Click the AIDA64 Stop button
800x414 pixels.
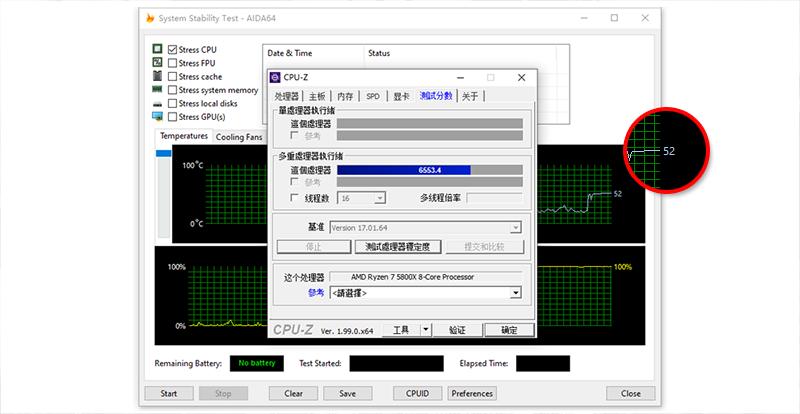(223, 394)
